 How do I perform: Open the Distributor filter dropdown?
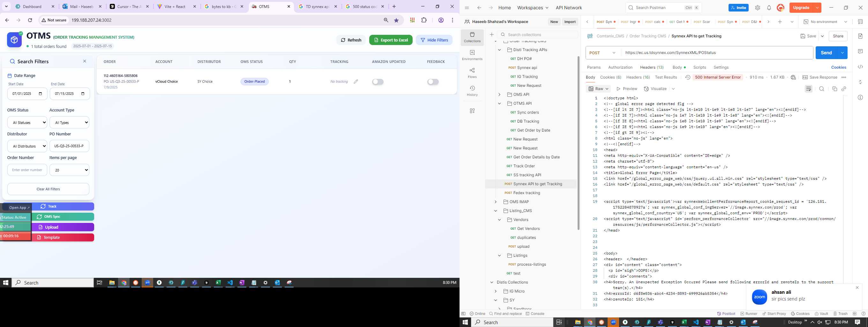(27, 146)
